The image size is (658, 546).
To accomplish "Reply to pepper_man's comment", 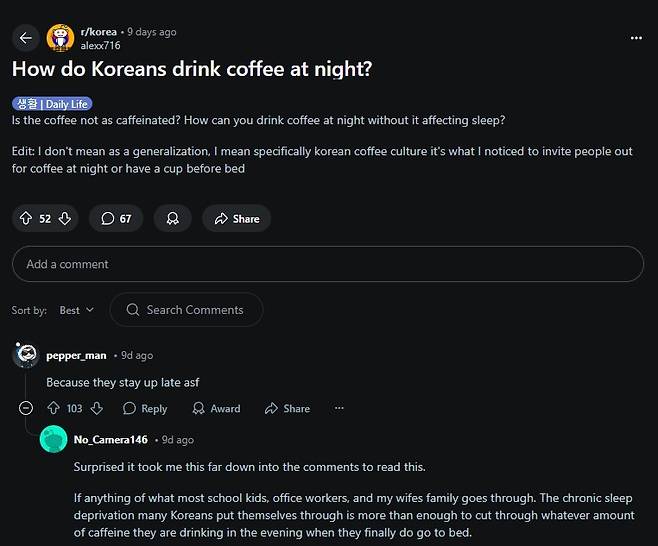I will pyautogui.click(x=145, y=408).
